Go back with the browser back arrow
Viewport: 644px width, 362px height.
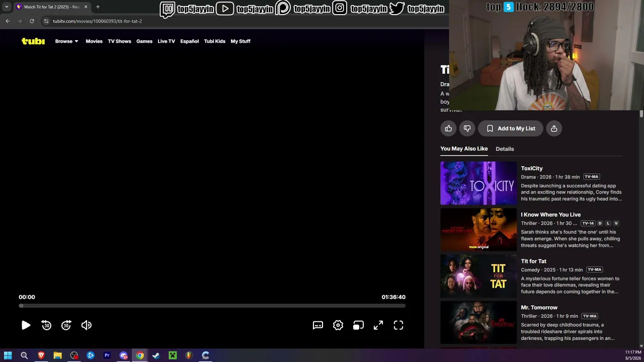tap(8, 21)
